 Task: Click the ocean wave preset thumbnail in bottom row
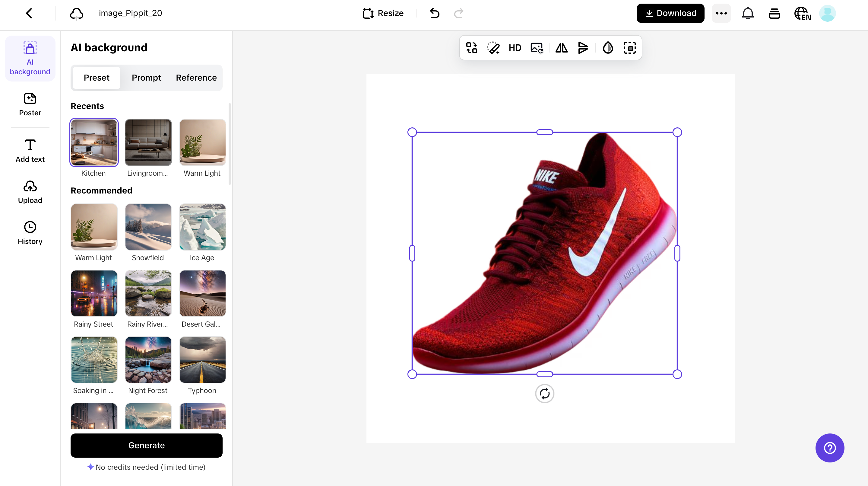click(x=148, y=415)
